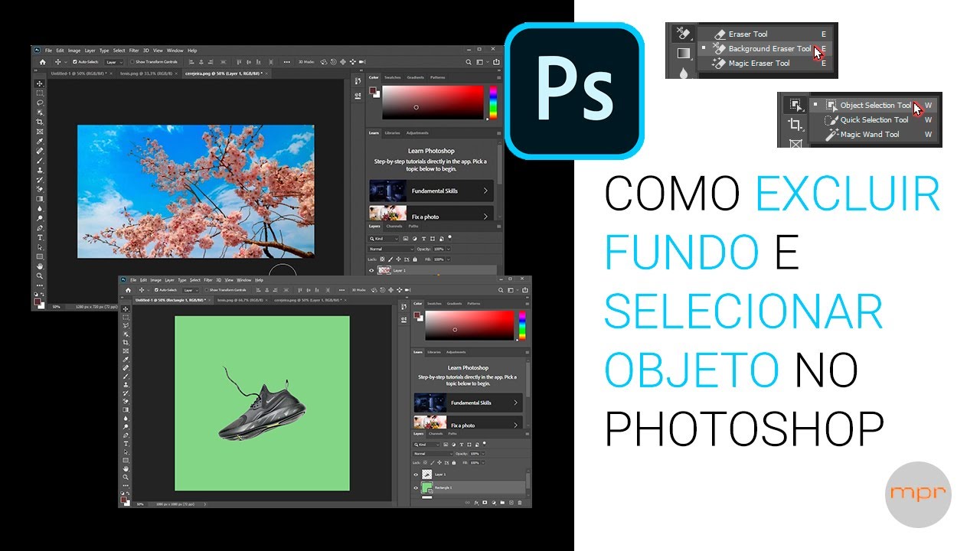
Task: Open search icon in cherry blossom window
Action: coord(469,62)
